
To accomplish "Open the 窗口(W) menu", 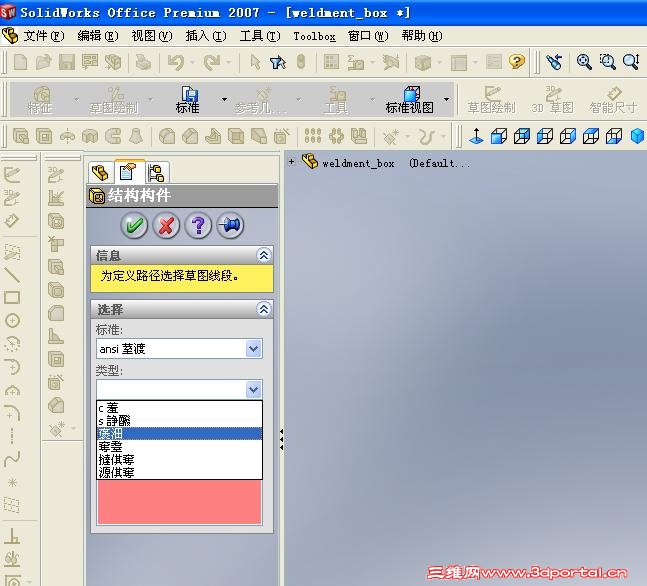I will 368,36.
